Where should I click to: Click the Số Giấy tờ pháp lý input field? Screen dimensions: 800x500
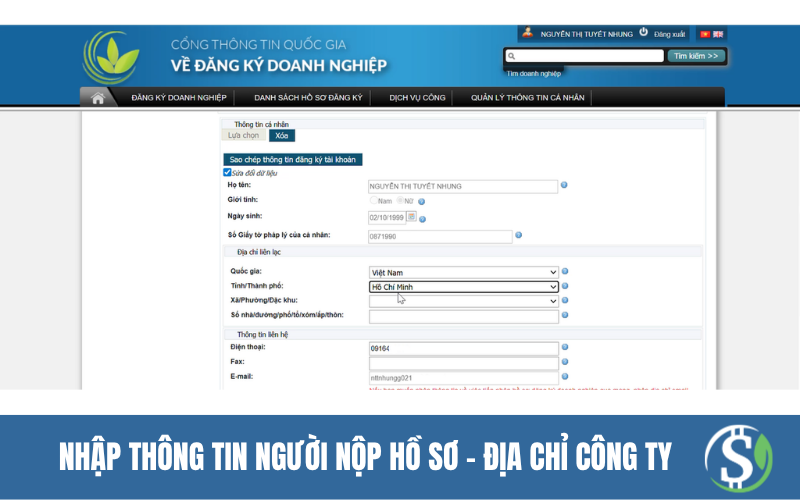tap(440, 237)
